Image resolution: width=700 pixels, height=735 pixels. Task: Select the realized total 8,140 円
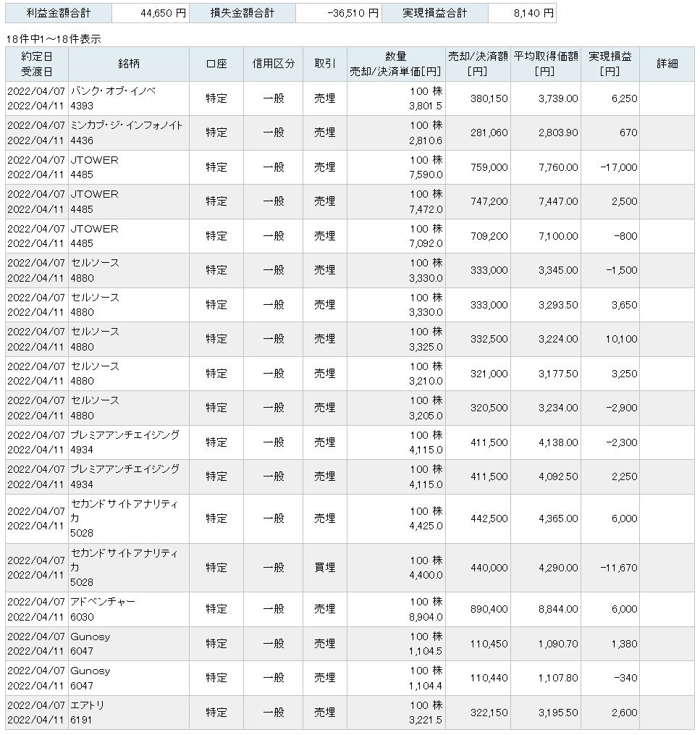(534, 13)
